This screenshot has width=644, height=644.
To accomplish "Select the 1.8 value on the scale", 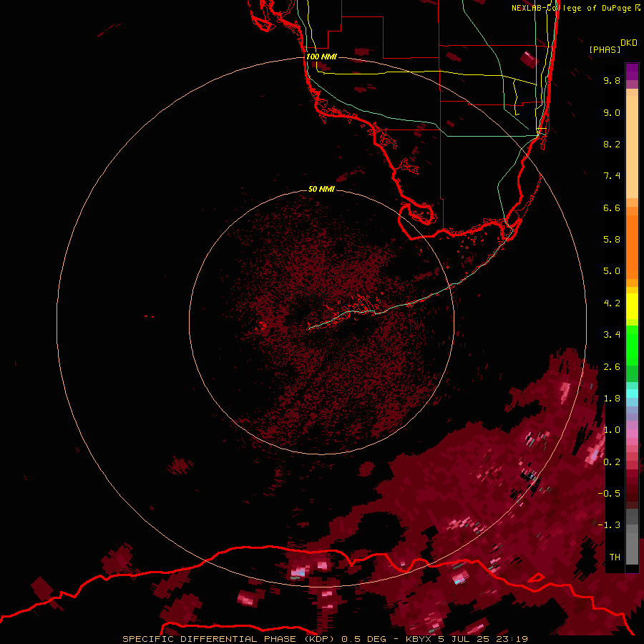I will pyautogui.click(x=612, y=399).
